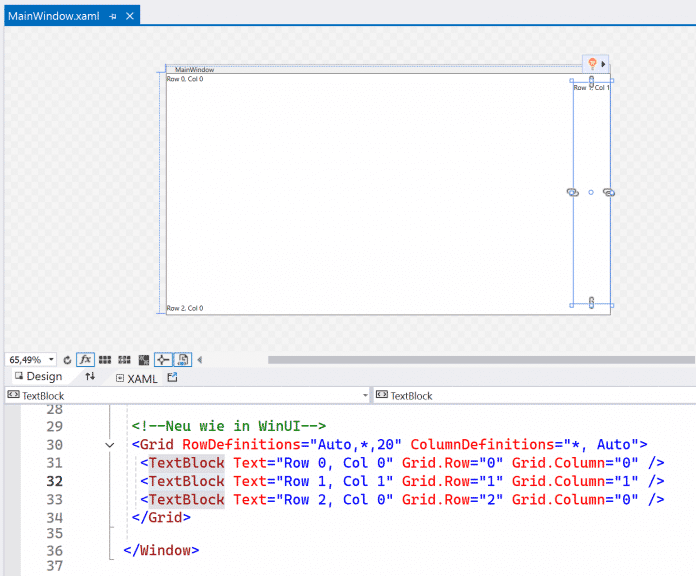Toggle the fx effects button
The width and height of the screenshot is (696, 576).
click(85, 359)
